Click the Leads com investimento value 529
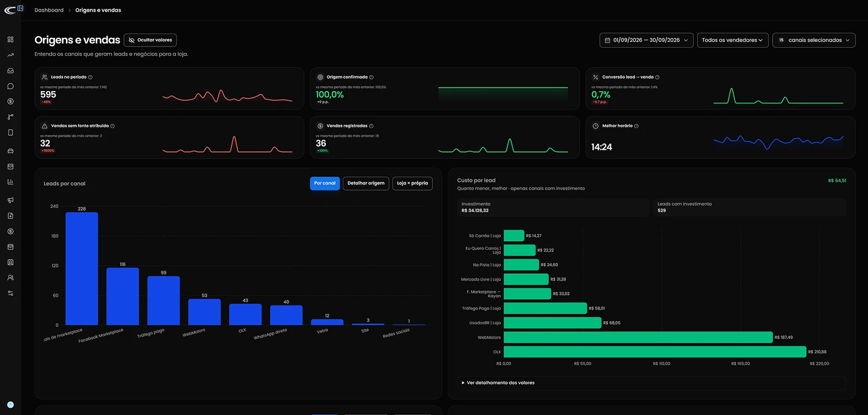This screenshot has width=868, height=415. pos(662,211)
